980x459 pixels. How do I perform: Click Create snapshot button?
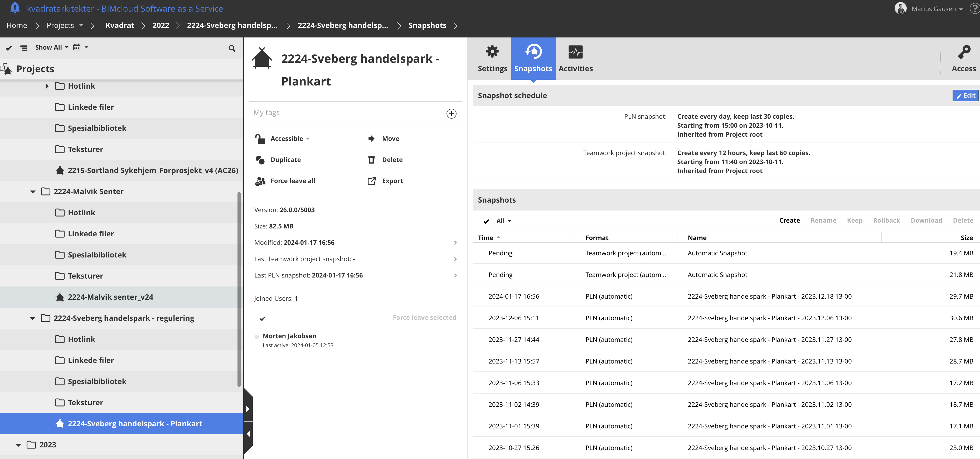coord(789,220)
